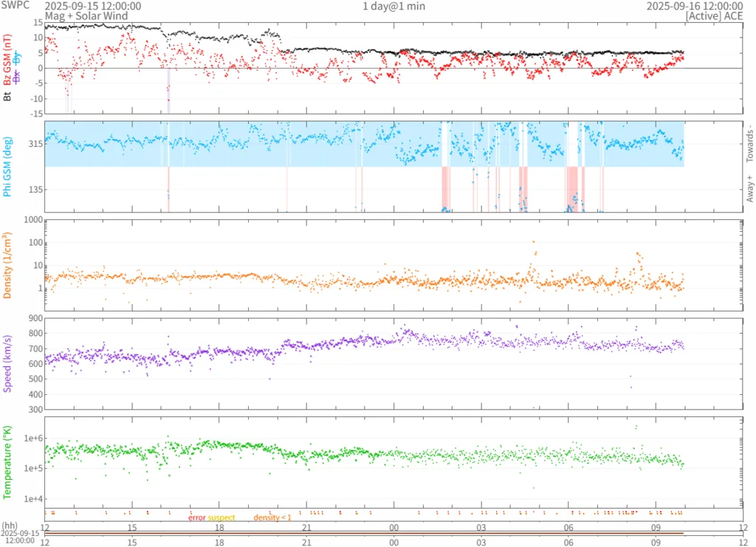The height and width of the screenshot is (547, 756).
Task: Click the Phi GSM (deg) axis label
Action: coord(8,167)
